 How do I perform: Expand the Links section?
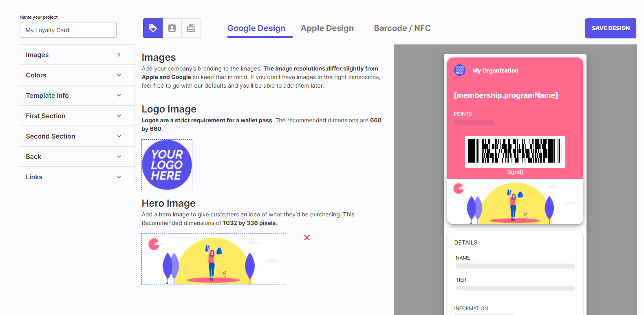(77, 177)
